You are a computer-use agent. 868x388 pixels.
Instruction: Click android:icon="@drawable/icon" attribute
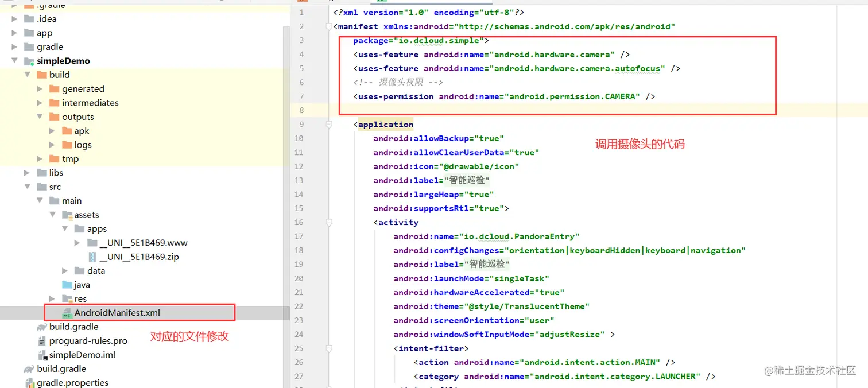(x=446, y=166)
